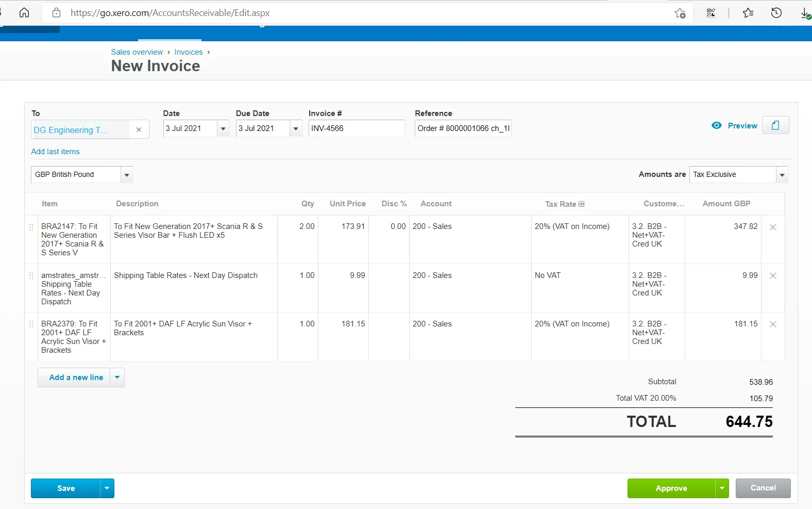This screenshot has width=812, height=509.
Task: Click the Tax Rate column plus icon
Action: point(582,204)
